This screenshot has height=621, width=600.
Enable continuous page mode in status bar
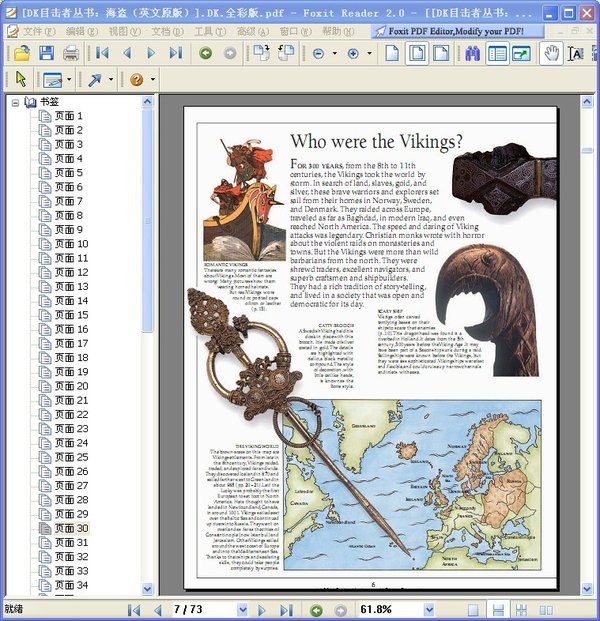[497, 610]
